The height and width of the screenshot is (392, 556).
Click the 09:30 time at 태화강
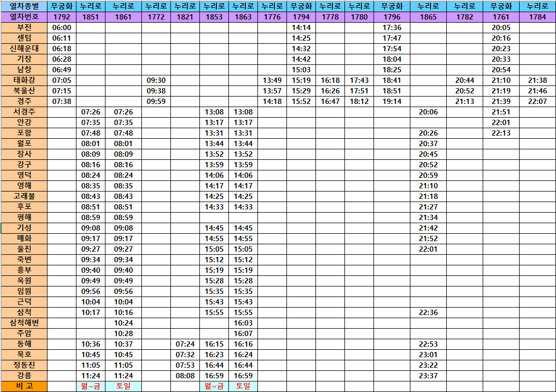(x=156, y=80)
